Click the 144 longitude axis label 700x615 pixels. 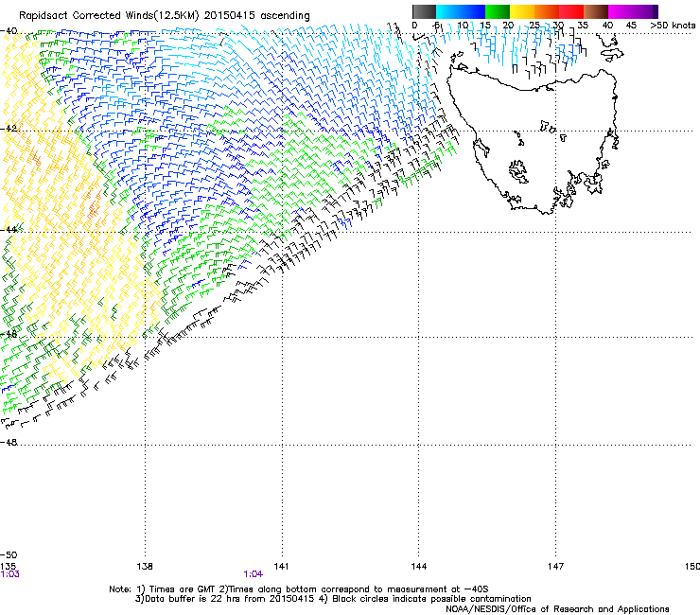click(x=418, y=567)
